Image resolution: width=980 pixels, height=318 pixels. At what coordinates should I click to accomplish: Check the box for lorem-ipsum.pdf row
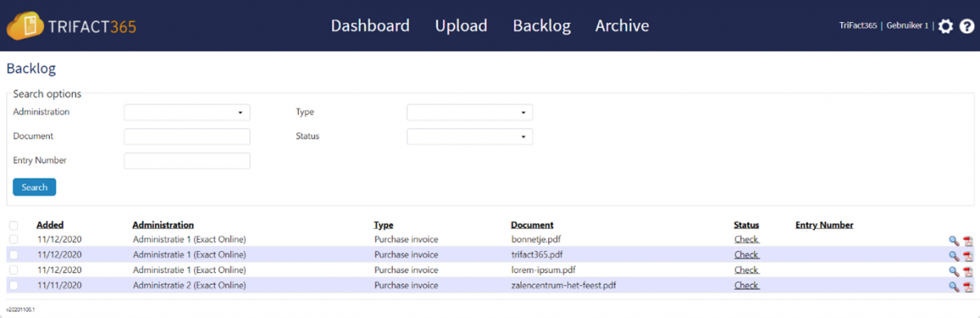tap(13, 270)
